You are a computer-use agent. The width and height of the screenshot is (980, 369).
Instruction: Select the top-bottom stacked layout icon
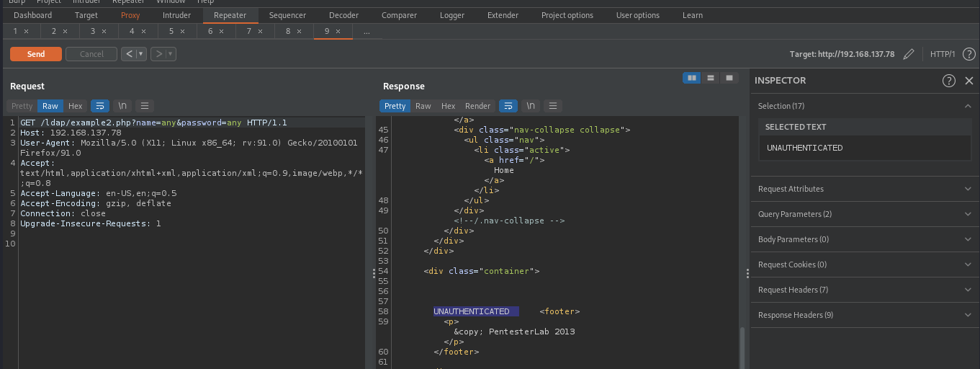tap(711, 78)
